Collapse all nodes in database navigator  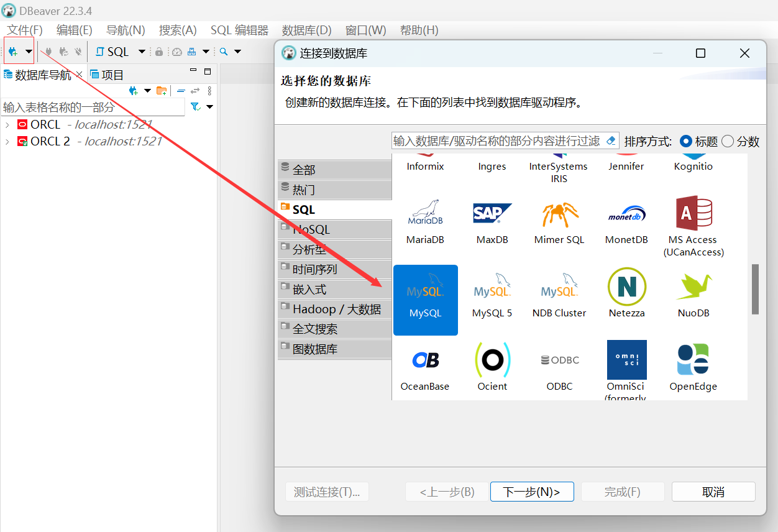click(181, 91)
